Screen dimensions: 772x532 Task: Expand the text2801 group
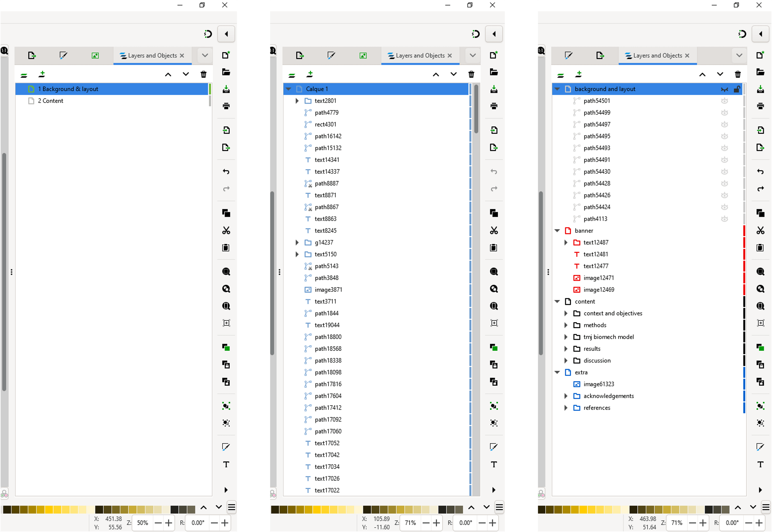click(297, 101)
